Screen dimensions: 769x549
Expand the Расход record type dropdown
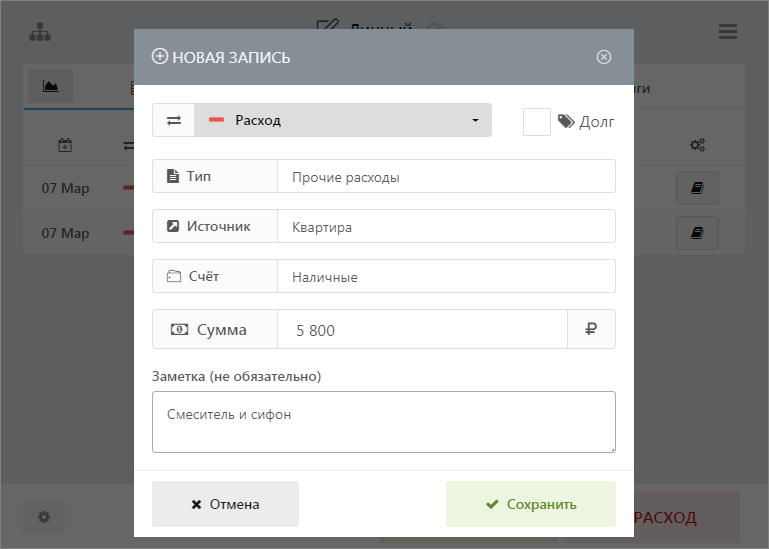coord(343,120)
